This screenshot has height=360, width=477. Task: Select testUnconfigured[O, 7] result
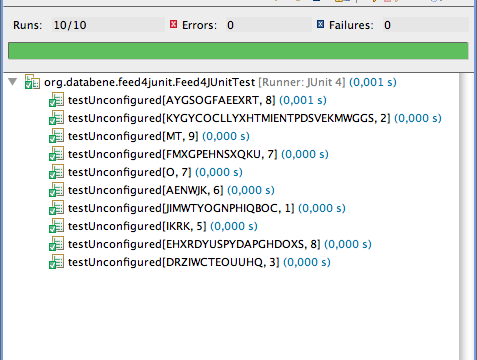[x=155, y=172]
